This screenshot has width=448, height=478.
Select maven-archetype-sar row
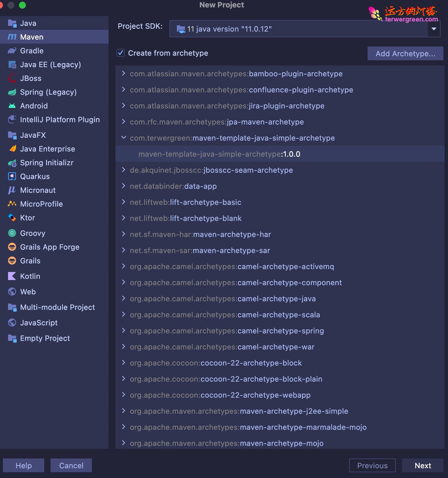tap(280, 250)
